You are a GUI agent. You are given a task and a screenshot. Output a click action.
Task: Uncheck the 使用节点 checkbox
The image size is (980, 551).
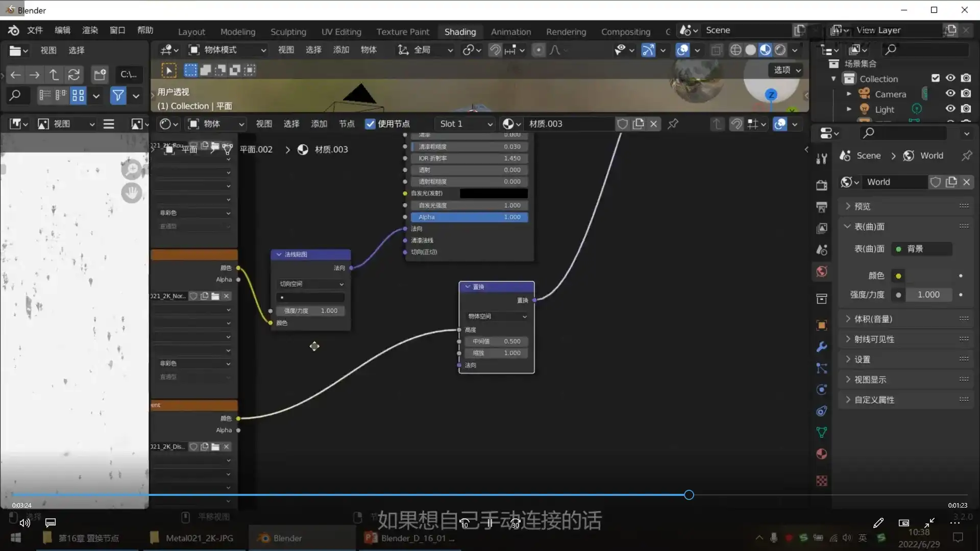(370, 123)
